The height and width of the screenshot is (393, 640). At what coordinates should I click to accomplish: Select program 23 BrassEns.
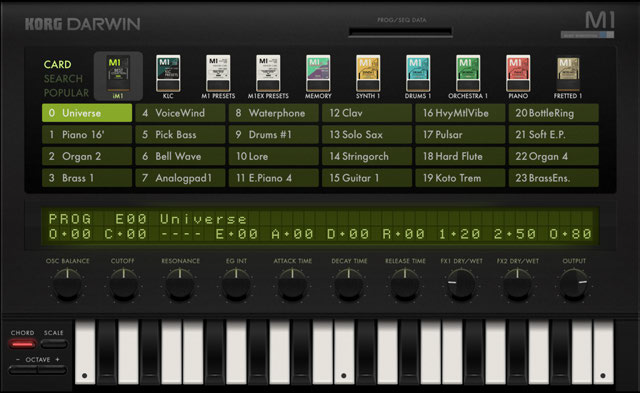[x=554, y=178]
